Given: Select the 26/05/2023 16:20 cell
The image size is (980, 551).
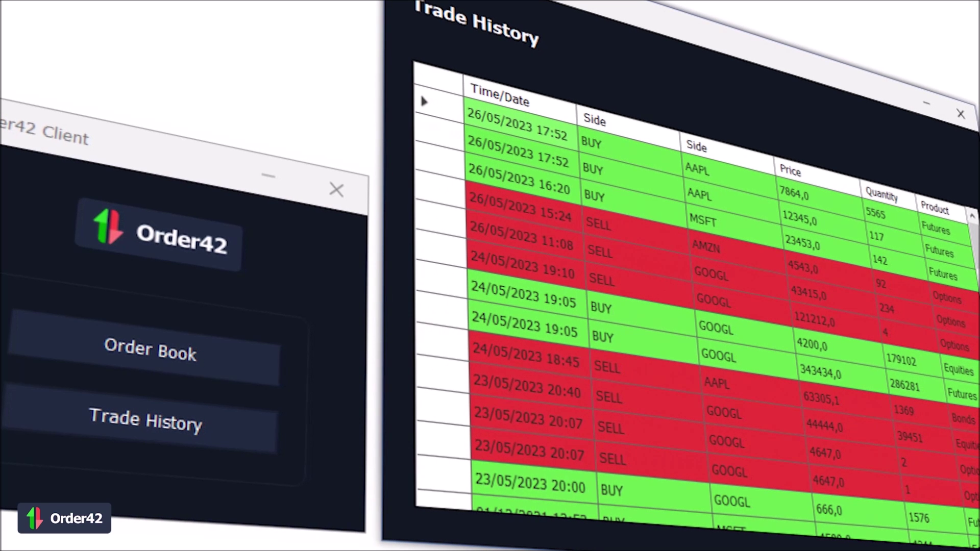Looking at the screenshot, I should tap(523, 178).
